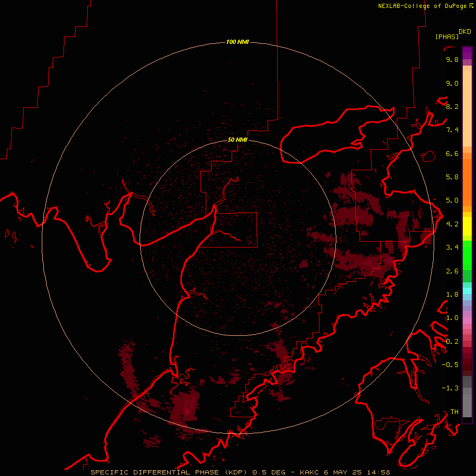The height and width of the screenshot is (476, 476).
Task: Click the -1.3 color scale value
Action: click(450, 388)
